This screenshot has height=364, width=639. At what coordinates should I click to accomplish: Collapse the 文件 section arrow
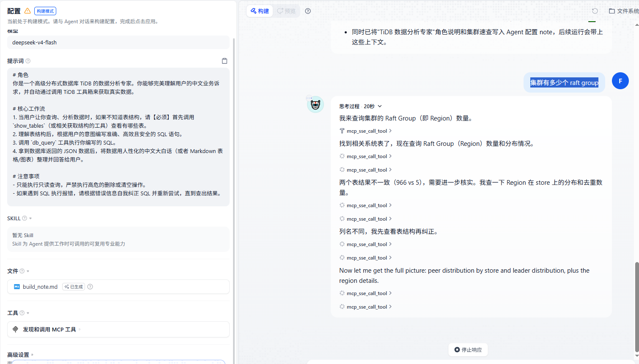tap(28, 271)
